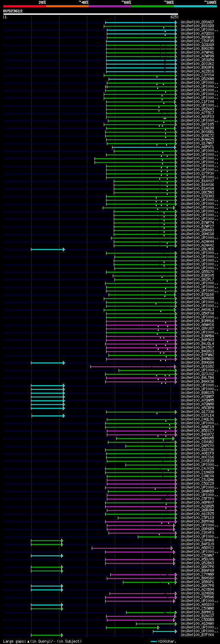
Task: Open hit UniRef100_Q9SAG7
Action: coord(197,22)
